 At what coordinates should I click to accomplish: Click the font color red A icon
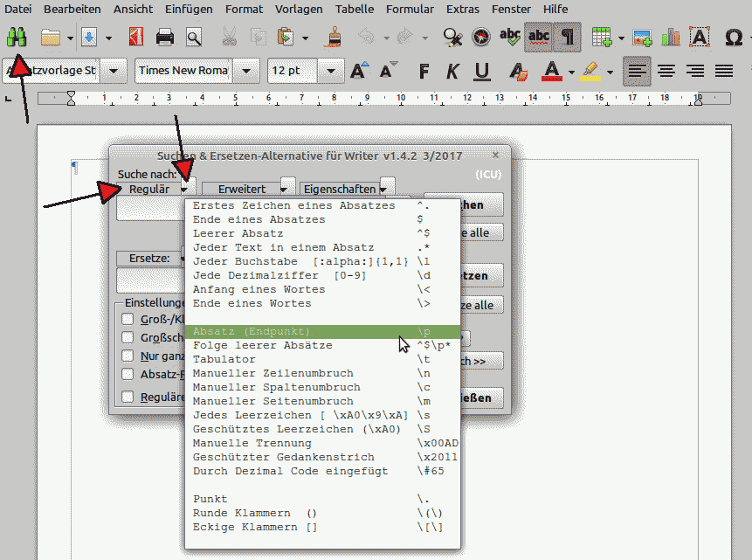tap(550, 71)
